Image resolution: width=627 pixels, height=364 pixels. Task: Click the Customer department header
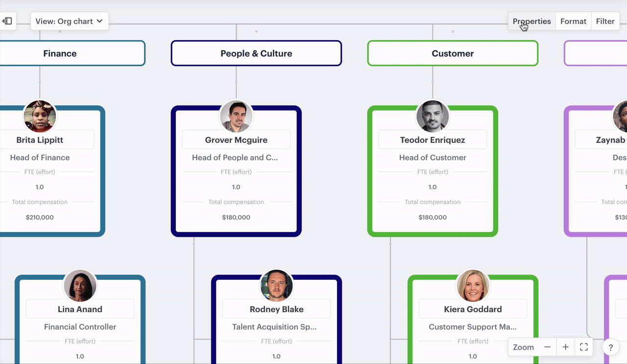coord(453,53)
